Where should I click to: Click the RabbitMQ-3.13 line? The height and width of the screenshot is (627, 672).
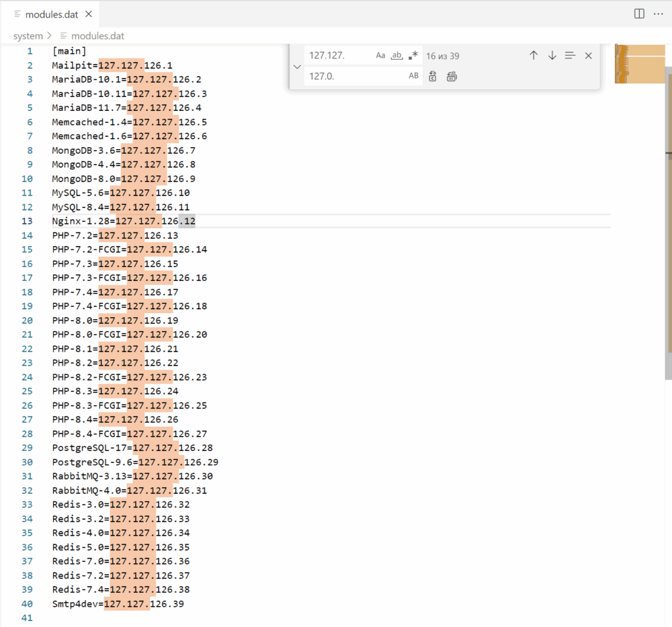coord(133,476)
